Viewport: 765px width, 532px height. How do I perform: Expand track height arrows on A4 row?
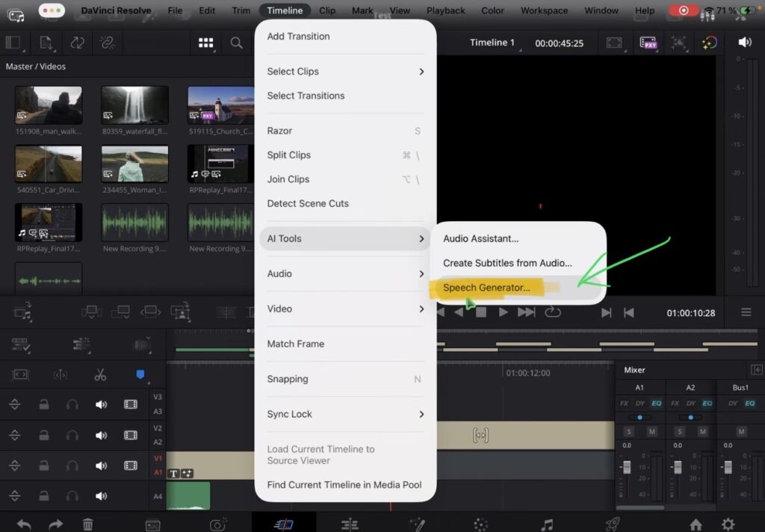pos(15,496)
